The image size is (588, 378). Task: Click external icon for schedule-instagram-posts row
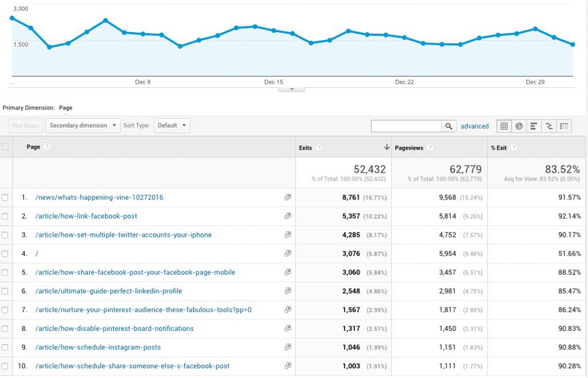click(288, 347)
